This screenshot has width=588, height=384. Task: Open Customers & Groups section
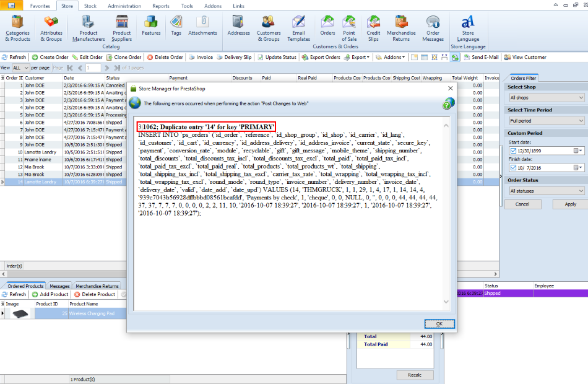[x=269, y=28]
